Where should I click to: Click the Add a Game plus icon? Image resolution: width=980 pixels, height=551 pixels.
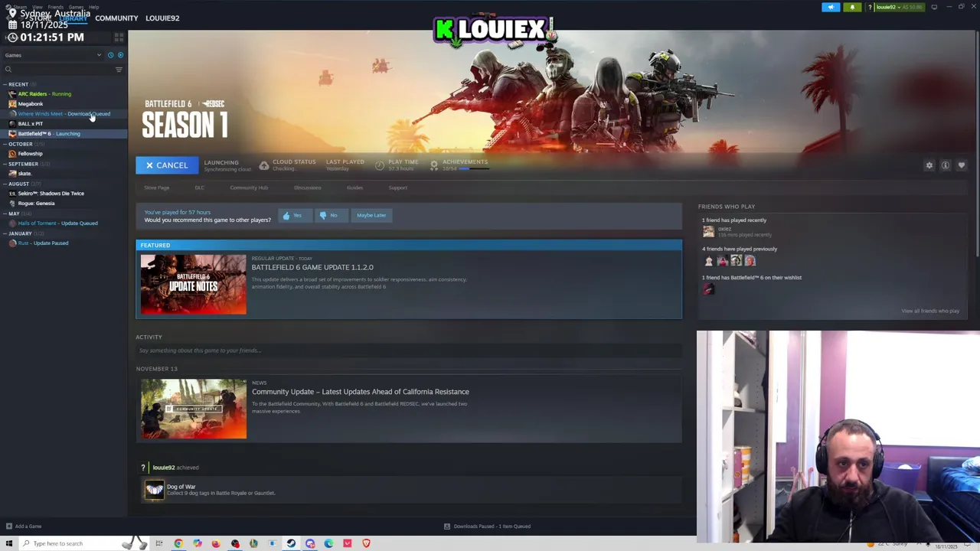click(x=8, y=527)
